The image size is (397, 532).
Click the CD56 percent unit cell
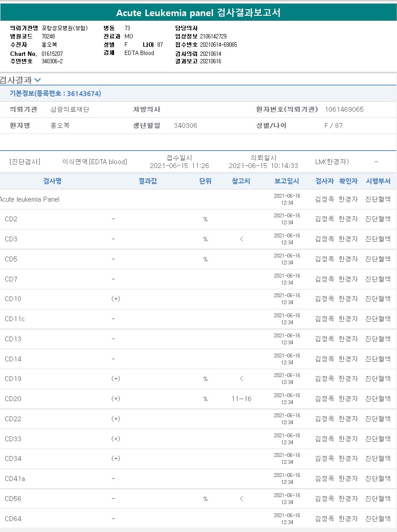click(x=205, y=499)
